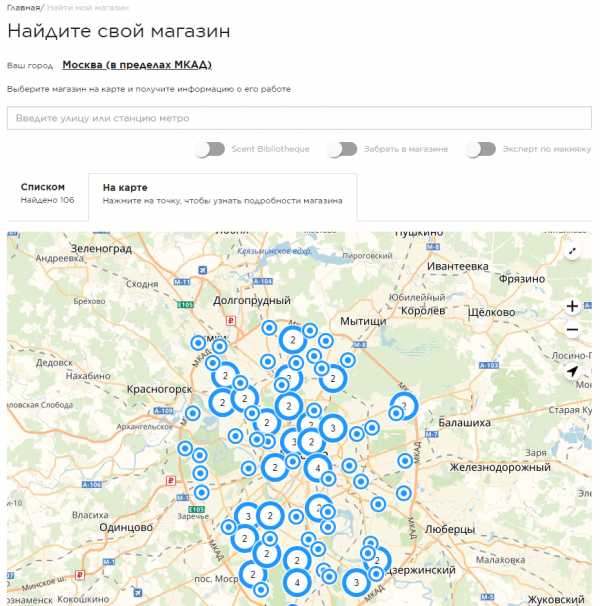The height and width of the screenshot is (606, 600).
Task: Click the Мытищи label on the map
Action: (x=363, y=321)
